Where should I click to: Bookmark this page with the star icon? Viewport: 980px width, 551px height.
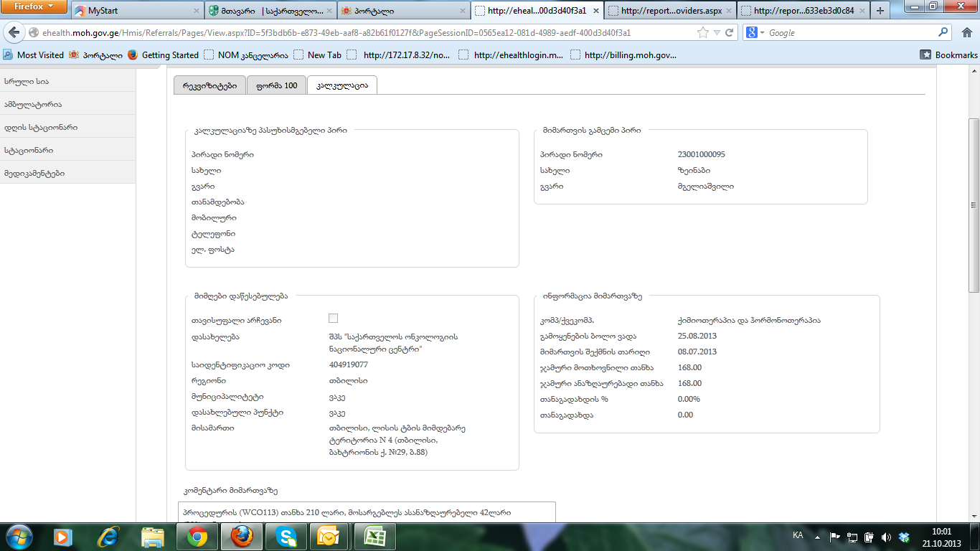[x=703, y=33]
